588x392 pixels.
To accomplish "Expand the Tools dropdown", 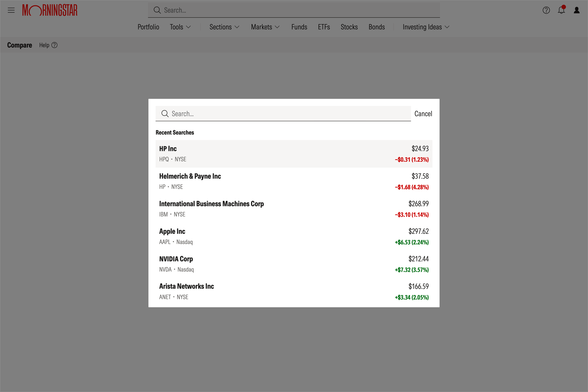I will click(x=180, y=27).
